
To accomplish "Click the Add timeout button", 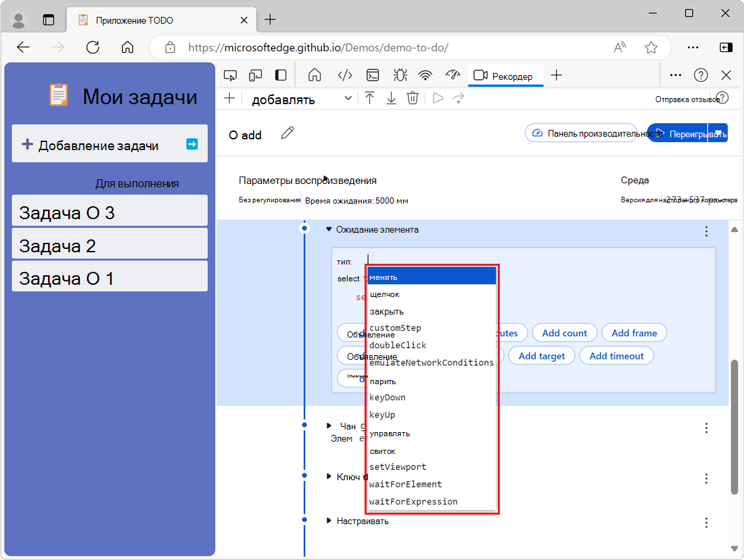I will coord(617,356).
